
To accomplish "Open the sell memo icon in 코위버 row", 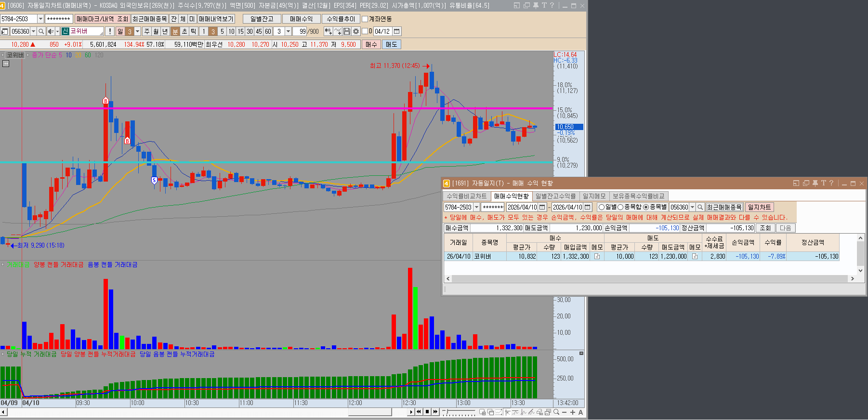I will (x=695, y=257).
